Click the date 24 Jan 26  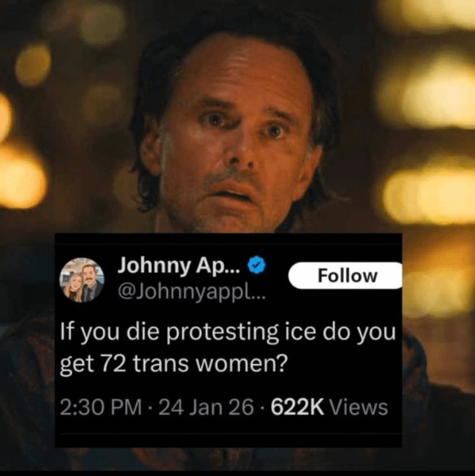click(x=206, y=407)
